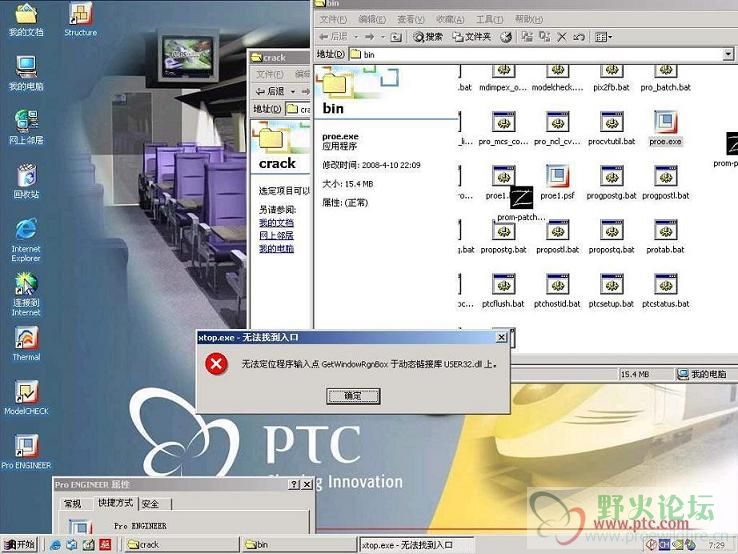The width and height of the screenshot is (738, 554).
Task: Launch the Pro ENGINEER desktop shortcut
Action: pyautogui.click(x=26, y=452)
